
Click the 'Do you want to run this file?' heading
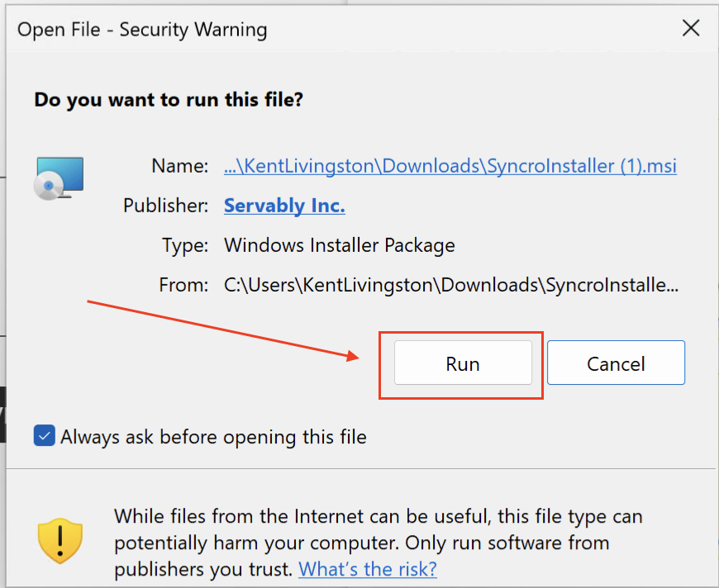point(169,99)
